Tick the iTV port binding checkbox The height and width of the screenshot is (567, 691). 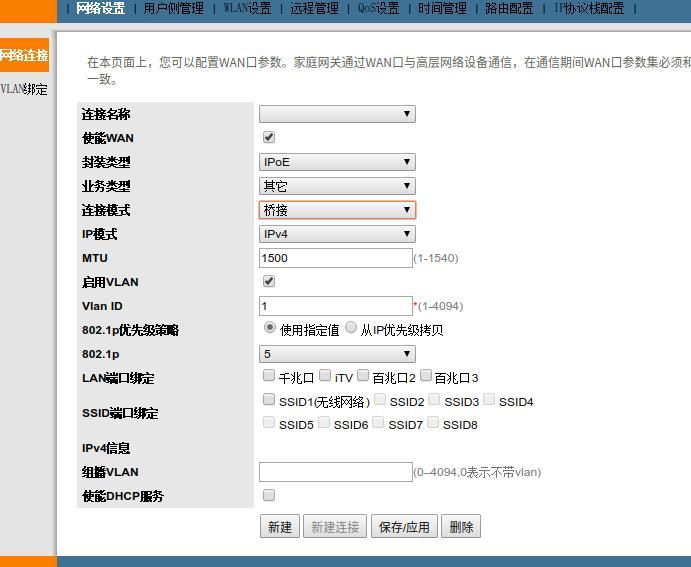pos(325,376)
